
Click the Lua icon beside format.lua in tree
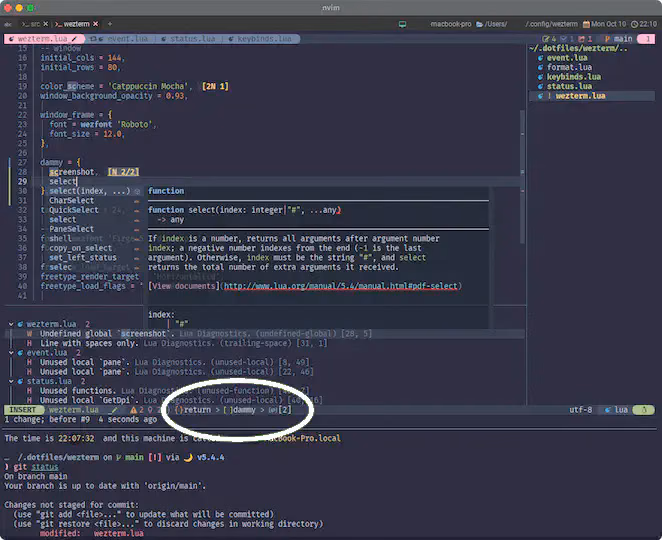540,68
